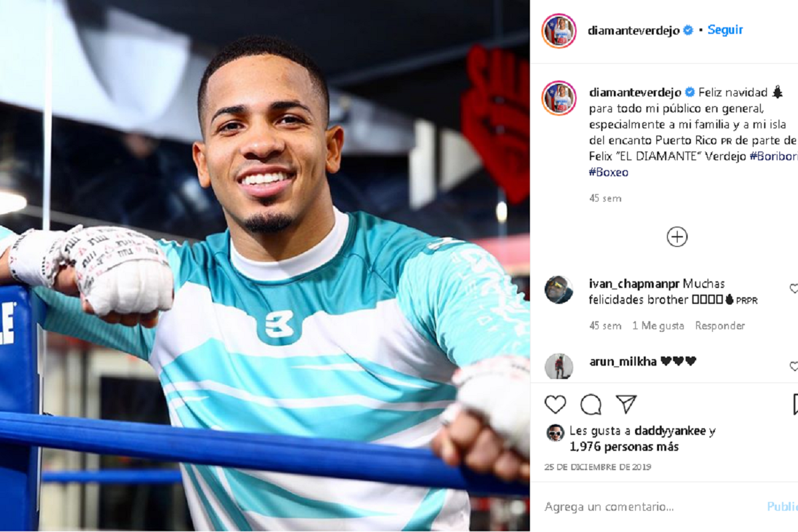798x532 pixels.
Task: Open daddyyankee in the likes line
Action: pos(670,431)
